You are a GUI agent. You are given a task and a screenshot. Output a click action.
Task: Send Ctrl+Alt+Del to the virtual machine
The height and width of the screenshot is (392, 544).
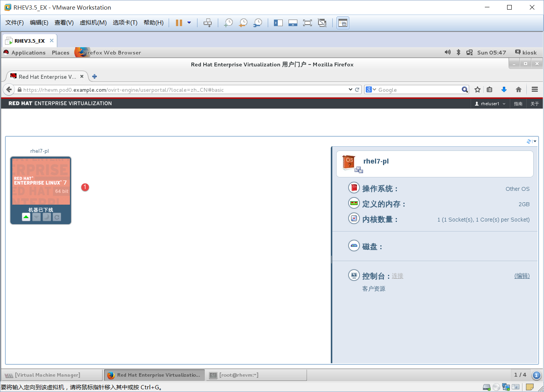coord(207,23)
